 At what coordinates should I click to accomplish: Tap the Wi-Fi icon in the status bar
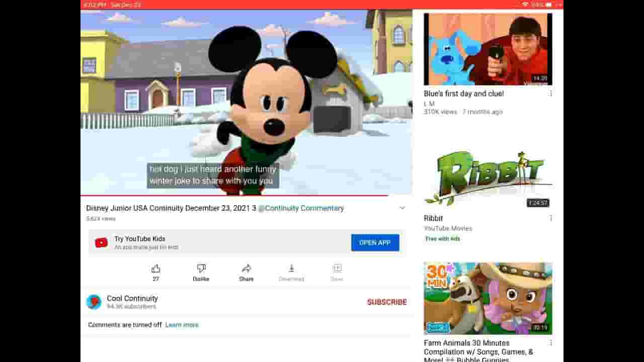coord(525,5)
